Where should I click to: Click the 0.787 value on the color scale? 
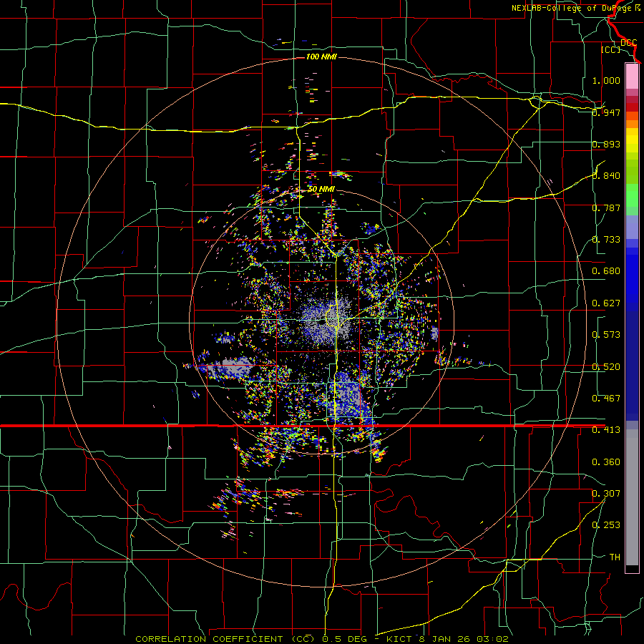(x=606, y=208)
